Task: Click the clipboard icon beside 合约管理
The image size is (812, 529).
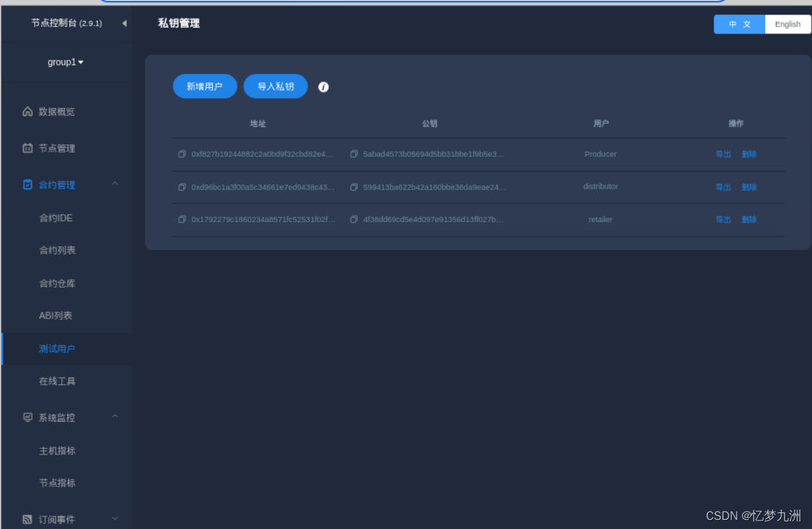Action: click(x=27, y=184)
